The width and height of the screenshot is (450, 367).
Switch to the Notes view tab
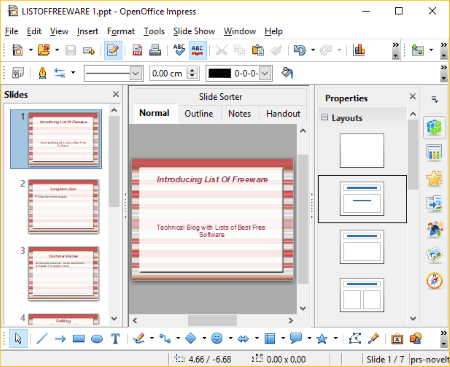point(239,114)
